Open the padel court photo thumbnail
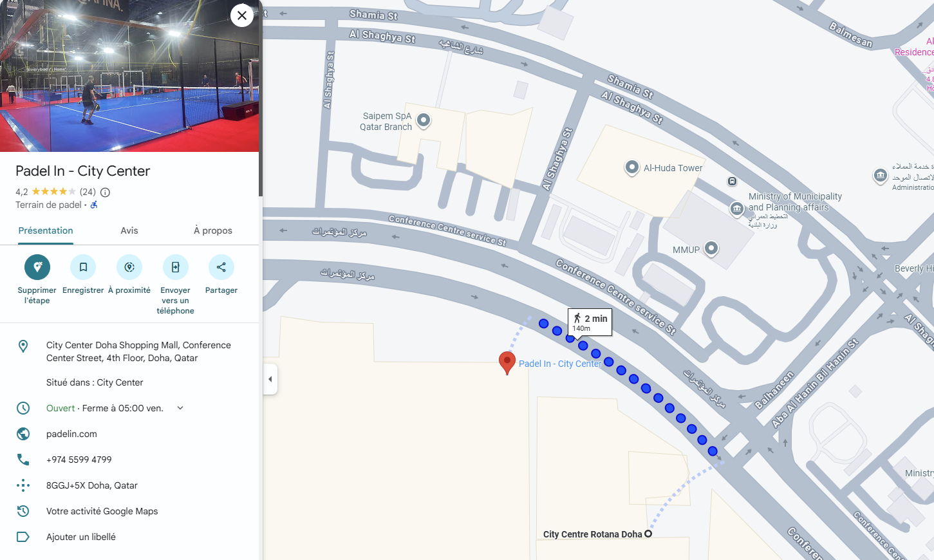 (129, 76)
